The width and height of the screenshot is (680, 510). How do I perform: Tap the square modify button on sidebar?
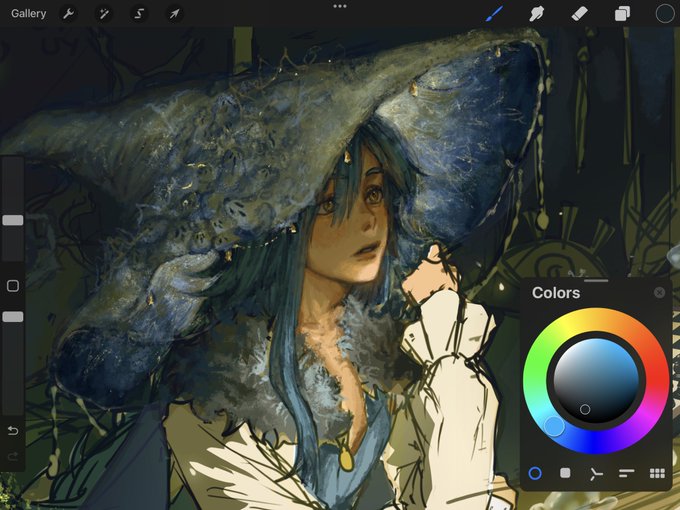pos(13,286)
